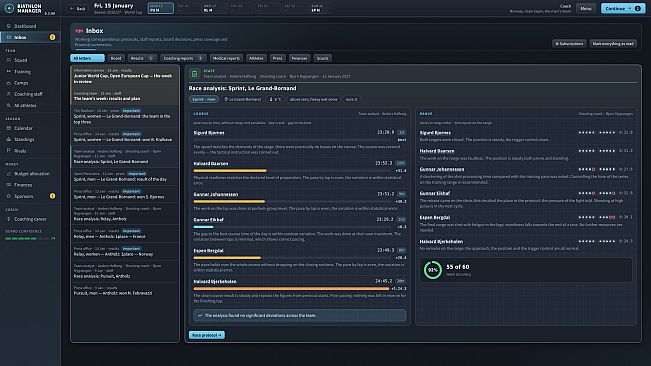Select the Sunday day cell in the week strip
Viewport: 651px width, 366px height.
pos(322,8)
